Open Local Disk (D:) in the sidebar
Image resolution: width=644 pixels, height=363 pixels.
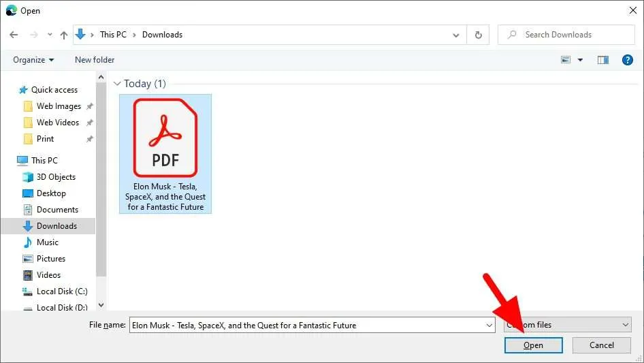click(x=61, y=307)
